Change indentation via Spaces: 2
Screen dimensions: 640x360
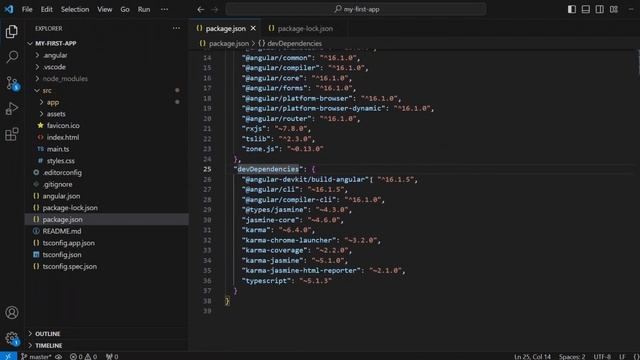click(x=572, y=356)
